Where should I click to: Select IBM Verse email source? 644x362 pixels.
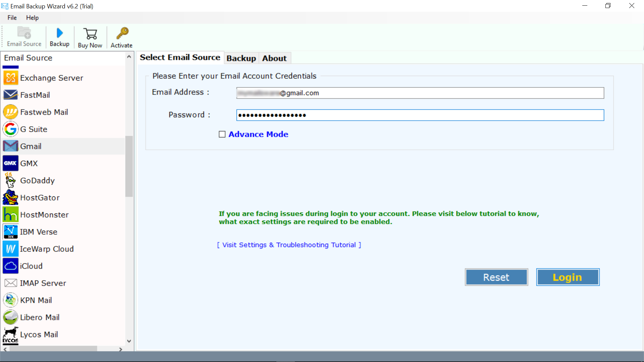point(39,232)
